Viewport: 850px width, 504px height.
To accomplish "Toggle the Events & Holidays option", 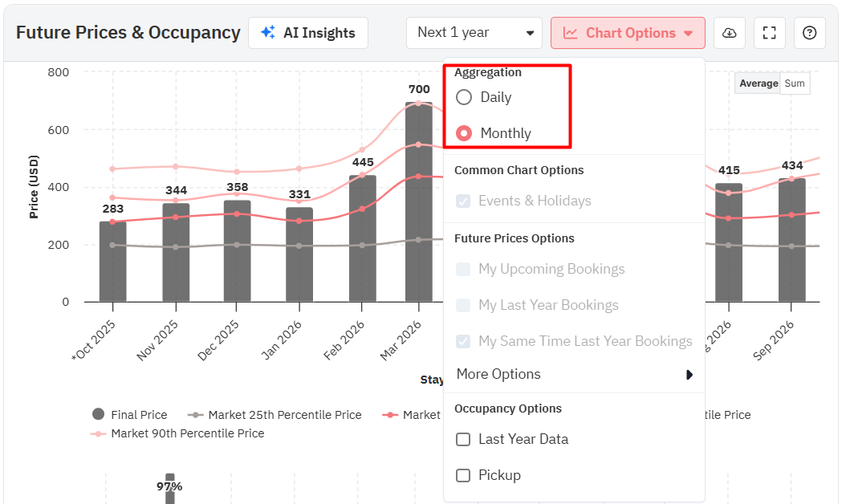I will click(463, 201).
